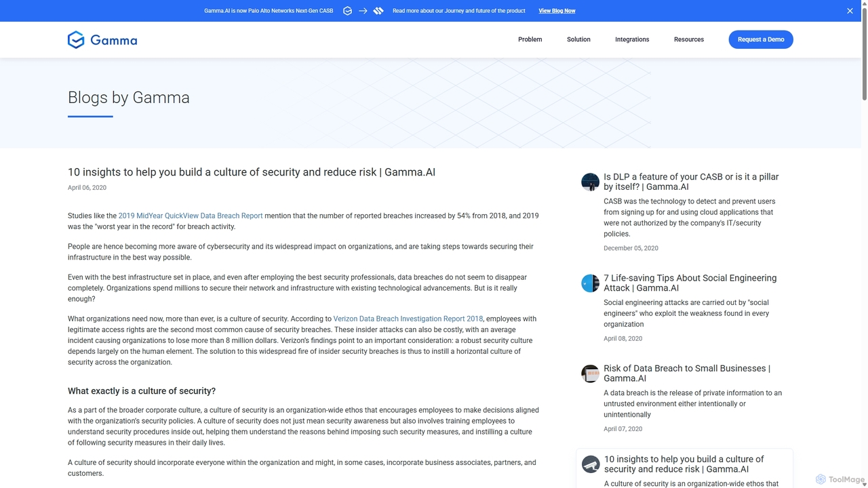The image size is (868, 488).
Task: Click banner text Read more about our Journey
Action: click(459, 11)
